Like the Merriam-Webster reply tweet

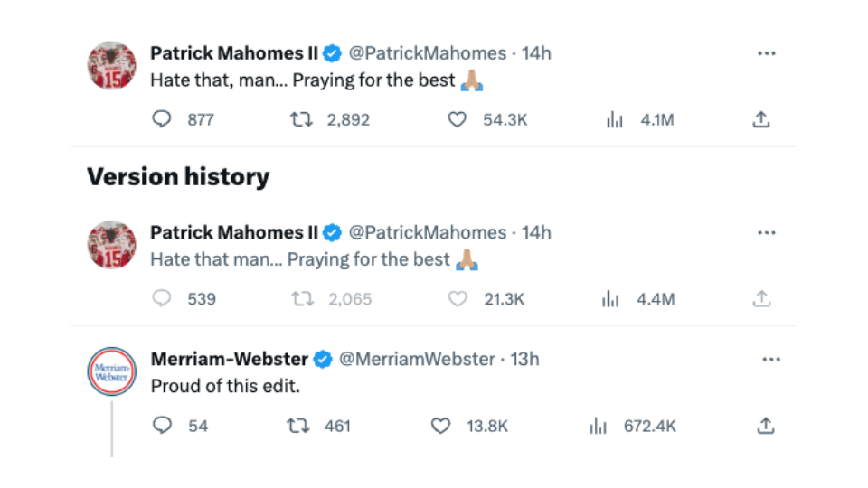(x=440, y=426)
